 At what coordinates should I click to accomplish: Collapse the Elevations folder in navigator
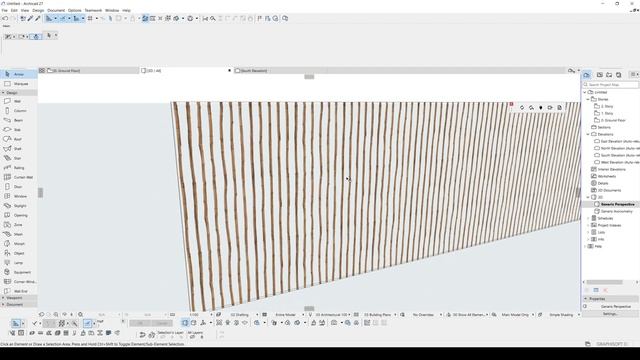pyautogui.click(x=588, y=134)
